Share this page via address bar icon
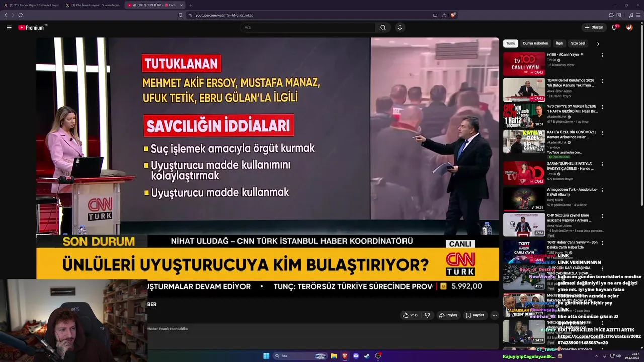Image resolution: width=644 pixels, height=362 pixels. coord(444,15)
